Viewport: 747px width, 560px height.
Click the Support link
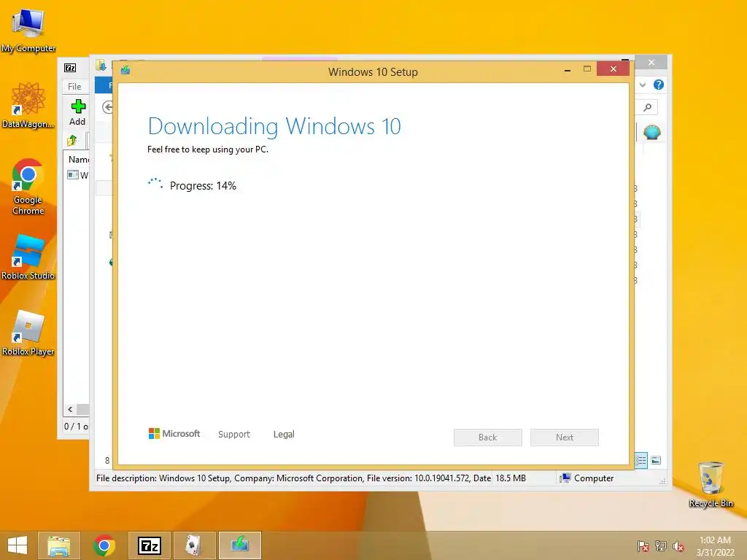234,435
